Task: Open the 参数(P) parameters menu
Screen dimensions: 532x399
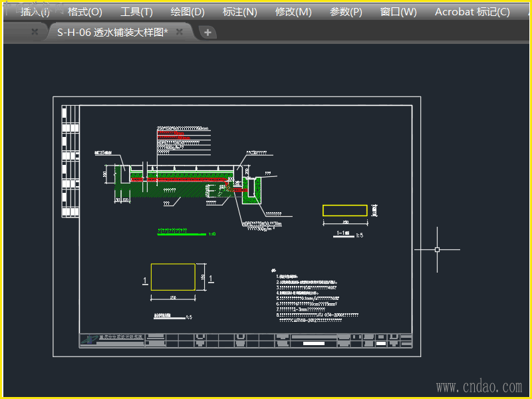Action: tap(346, 12)
